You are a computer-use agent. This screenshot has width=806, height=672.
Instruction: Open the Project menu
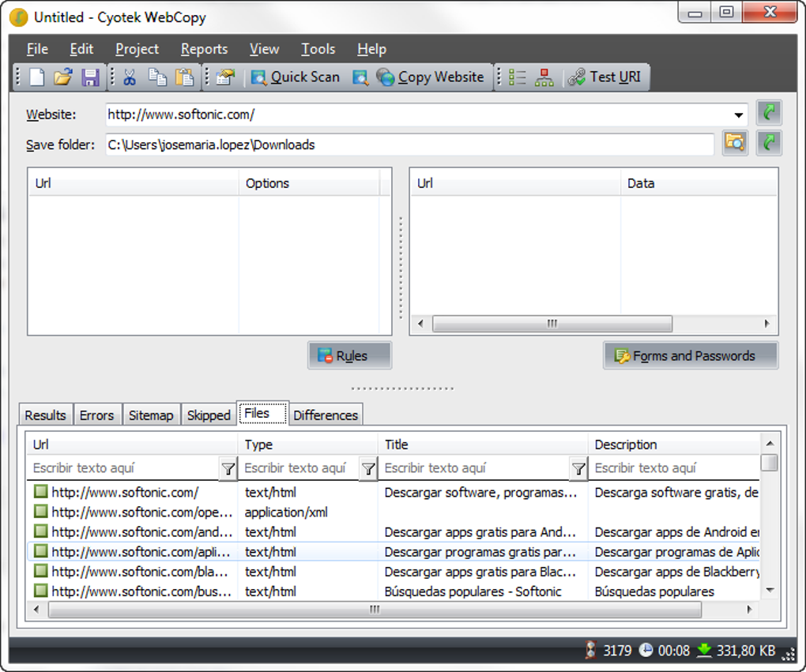click(x=137, y=49)
